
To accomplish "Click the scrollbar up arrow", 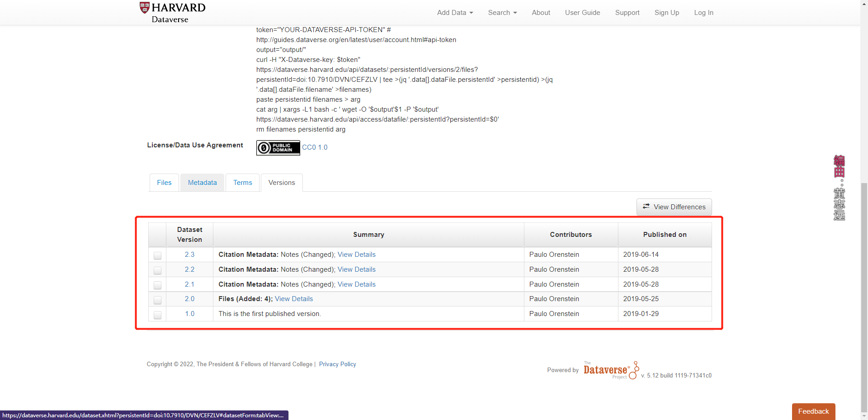I will (x=864, y=3).
